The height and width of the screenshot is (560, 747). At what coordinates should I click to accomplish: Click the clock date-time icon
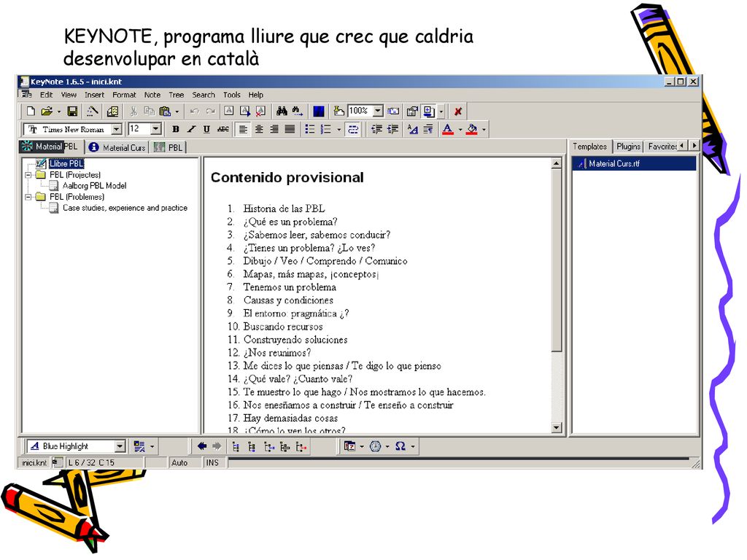[376, 446]
